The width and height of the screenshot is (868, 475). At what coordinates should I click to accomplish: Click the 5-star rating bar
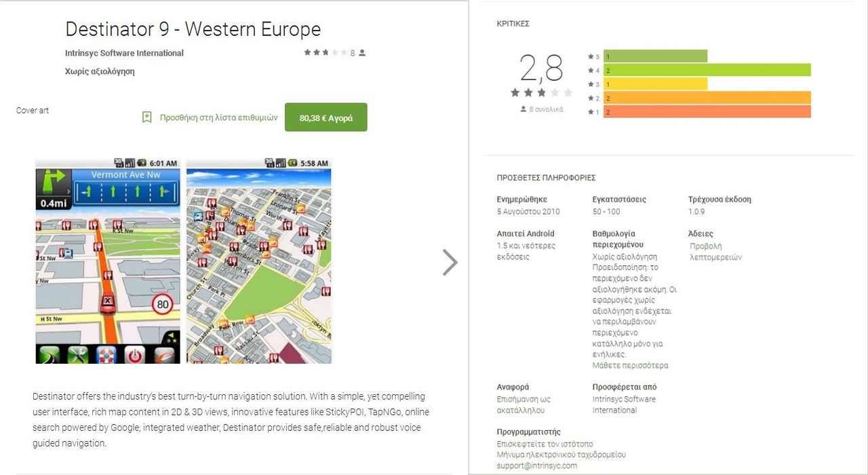pos(655,56)
